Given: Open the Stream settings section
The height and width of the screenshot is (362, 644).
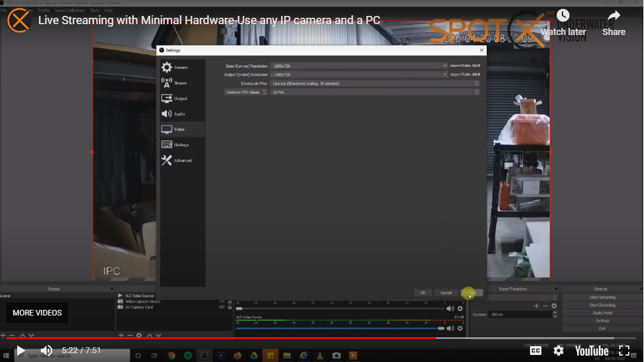Looking at the screenshot, I should pyautogui.click(x=182, y=83).
